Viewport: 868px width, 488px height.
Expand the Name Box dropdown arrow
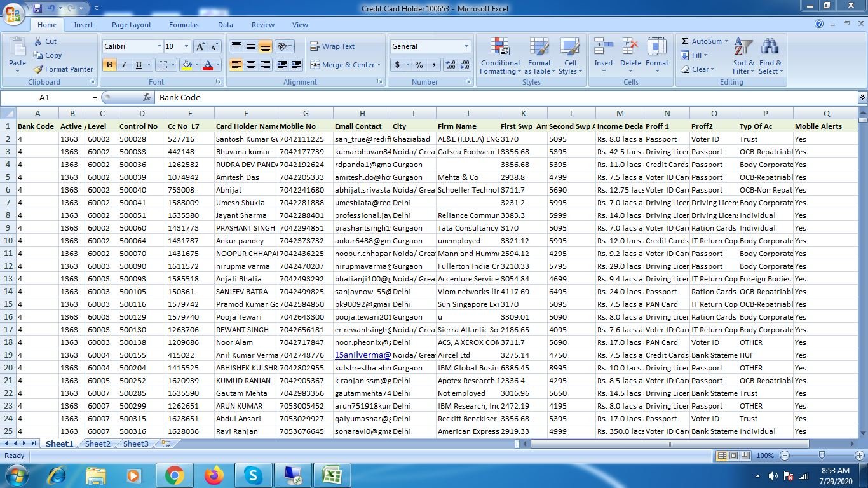(95, 98)
